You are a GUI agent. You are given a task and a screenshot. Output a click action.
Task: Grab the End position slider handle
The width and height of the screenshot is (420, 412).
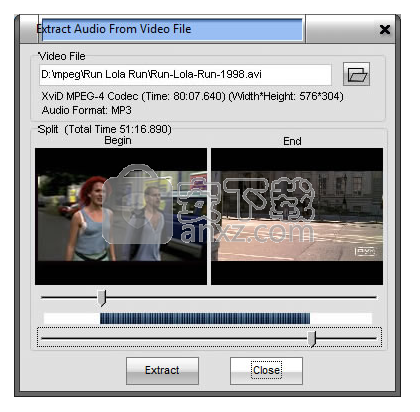(312, 339)
